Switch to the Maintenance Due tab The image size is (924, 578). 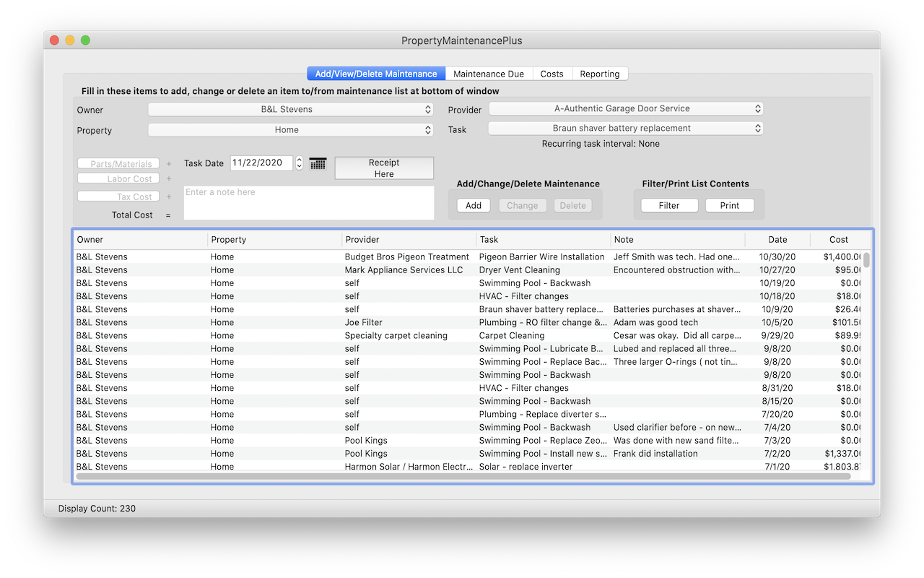click(489, 74)
